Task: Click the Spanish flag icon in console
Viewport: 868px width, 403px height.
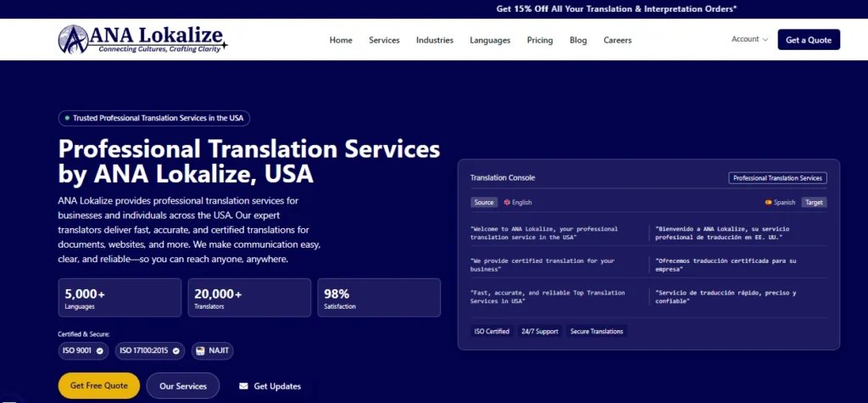Action: [x=768, y=202]
